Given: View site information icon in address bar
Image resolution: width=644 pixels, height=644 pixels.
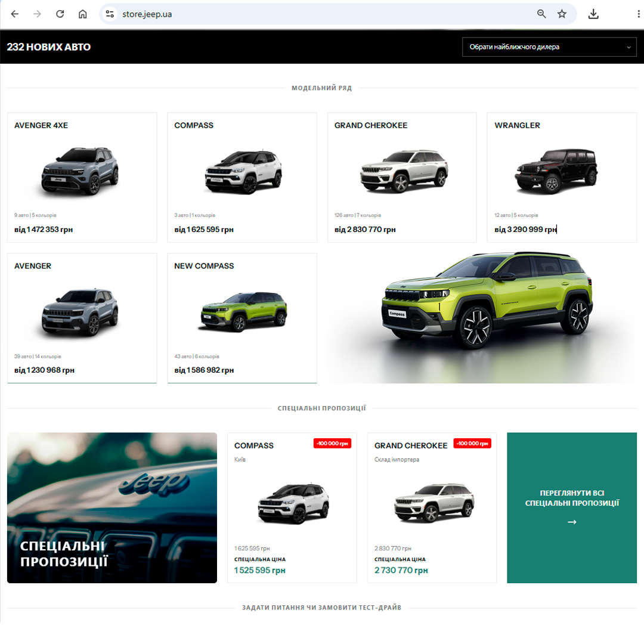Looking at the screenshot, I should (x=110, y=14).
